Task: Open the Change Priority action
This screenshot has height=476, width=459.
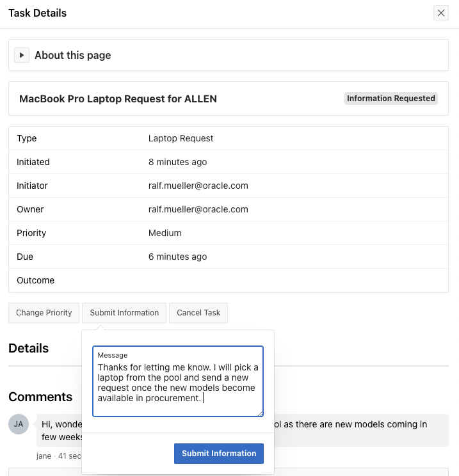Action: (x=44, y=313)
